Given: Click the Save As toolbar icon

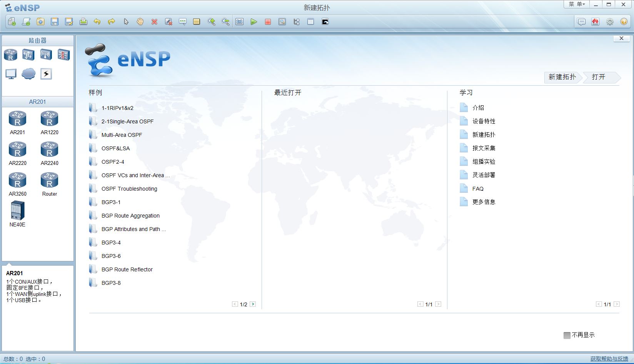Looking at the screenshot, I should pos(69,22).
